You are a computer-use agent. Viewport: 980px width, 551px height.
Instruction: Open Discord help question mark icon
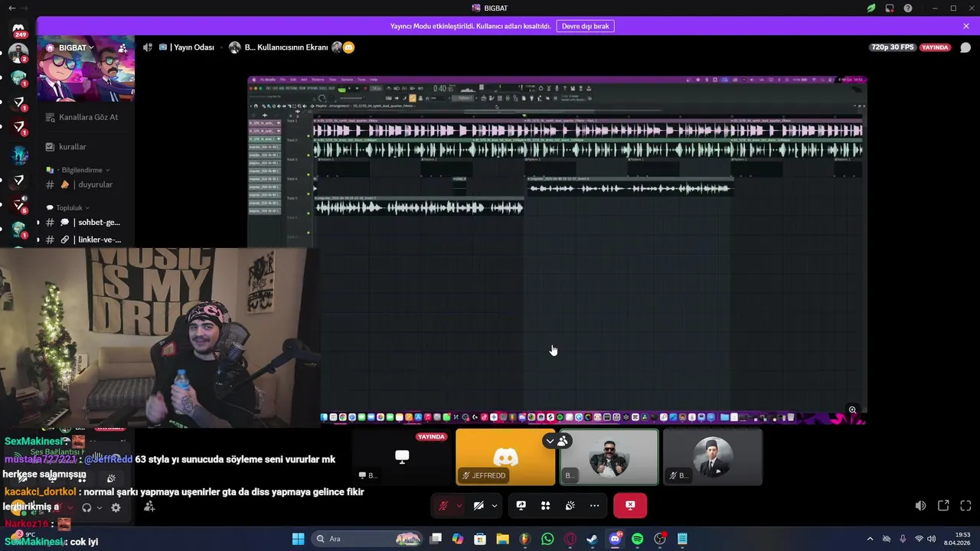pos(908,8)
